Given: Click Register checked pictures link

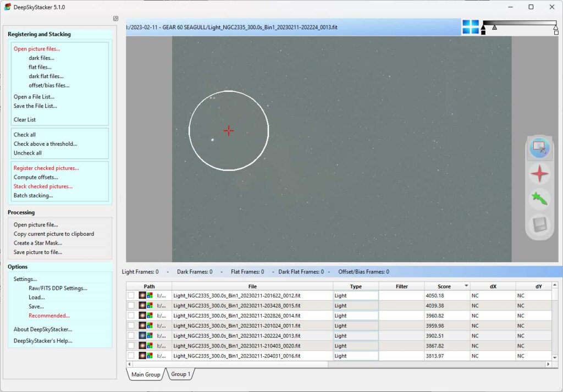Looking at the screenshot, I should pyautogui.click(x=46, y=168).
